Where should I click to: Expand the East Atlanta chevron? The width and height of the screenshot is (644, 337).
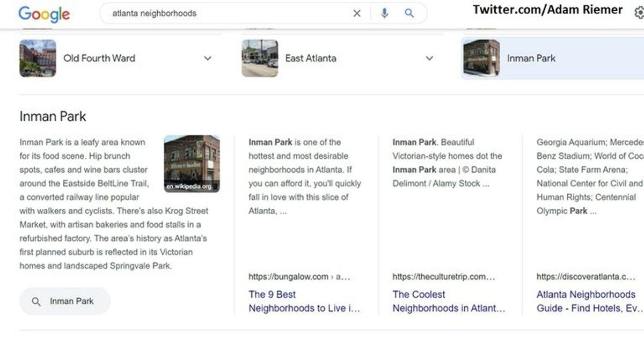pyautogui.click(x=429, y=58)
